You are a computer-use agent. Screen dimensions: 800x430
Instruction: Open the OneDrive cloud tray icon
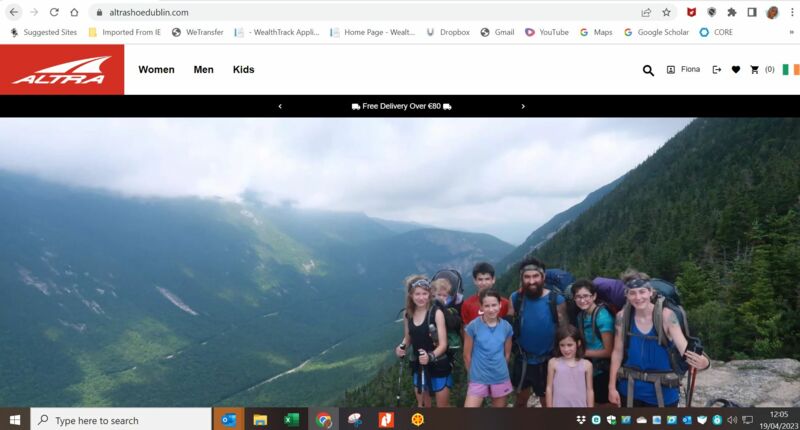(x=641, y=420)
